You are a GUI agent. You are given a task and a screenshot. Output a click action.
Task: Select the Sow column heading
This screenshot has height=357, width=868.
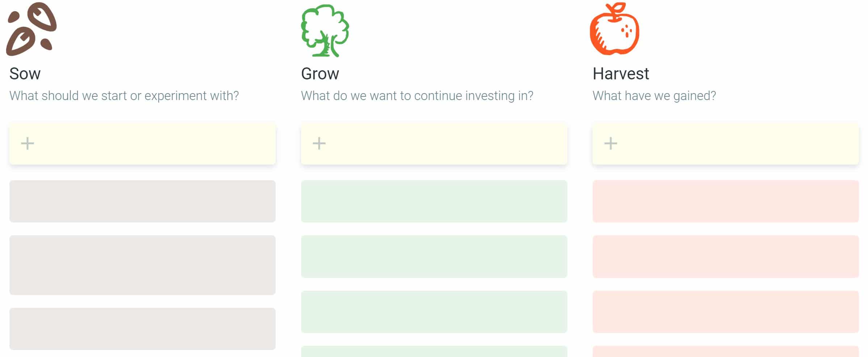tap(25, 74)
